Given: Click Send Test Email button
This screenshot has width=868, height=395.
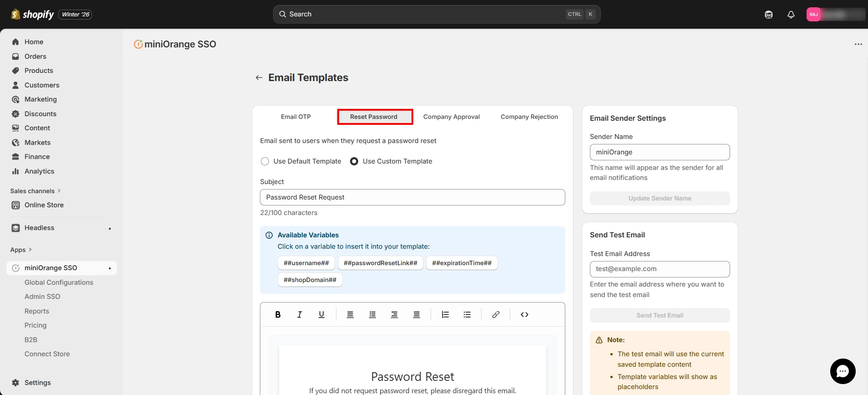Looking at the screenshot, I should (660, 315).
